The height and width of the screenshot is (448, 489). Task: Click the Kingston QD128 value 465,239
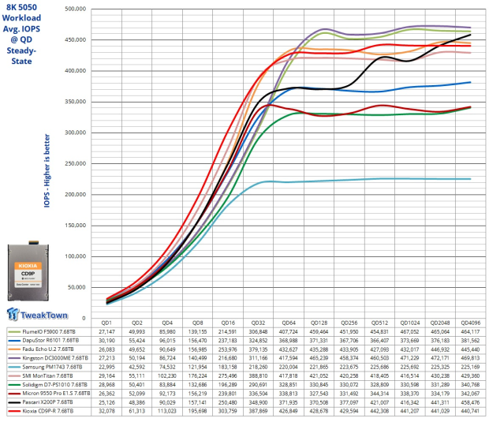pyautogui.click(x=319, y=358)
